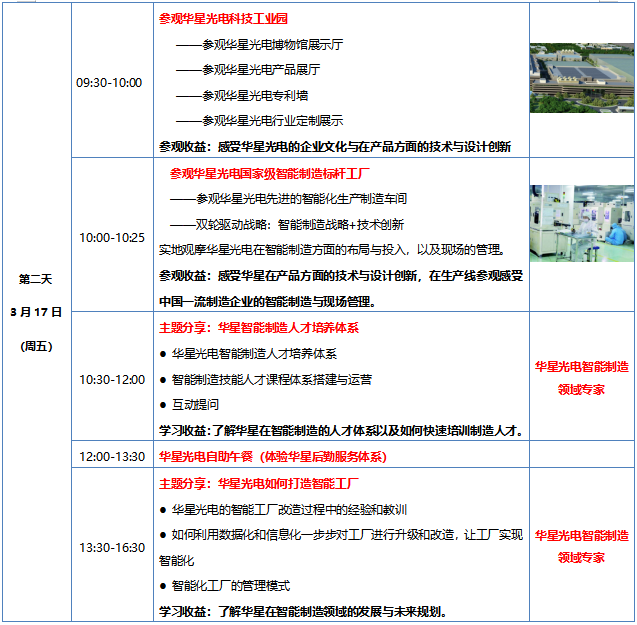Click the 3月17日 date in the day column

point(36,312)
